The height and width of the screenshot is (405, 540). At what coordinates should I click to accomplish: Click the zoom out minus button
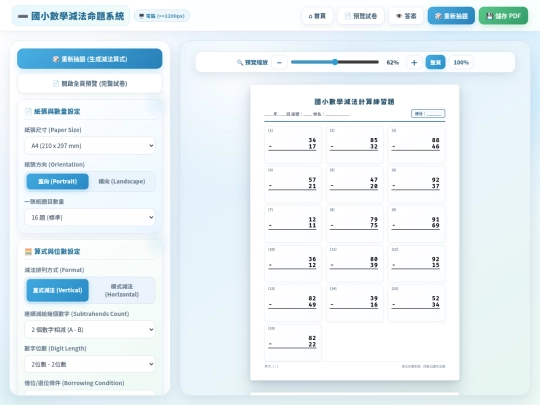coord(279,62)
